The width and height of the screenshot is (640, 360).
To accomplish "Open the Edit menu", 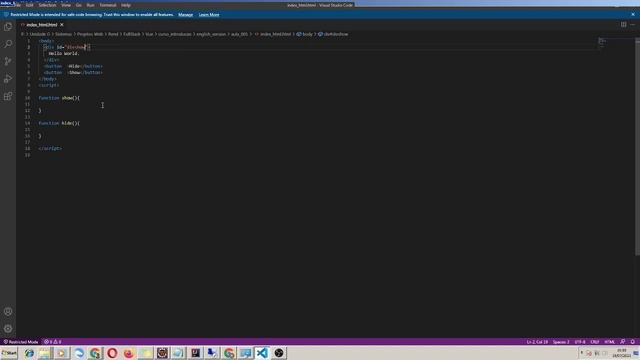I will pyautogui.click(x=29, y=5).
